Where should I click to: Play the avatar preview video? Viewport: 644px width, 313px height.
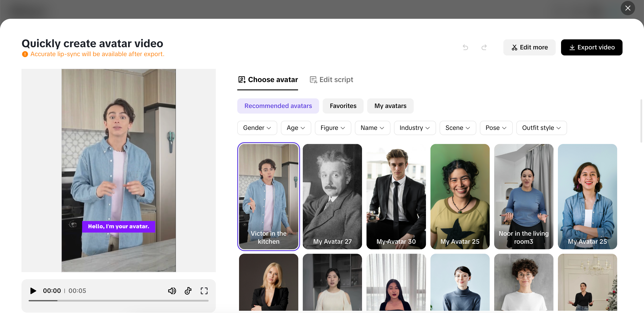pos(33,291)
